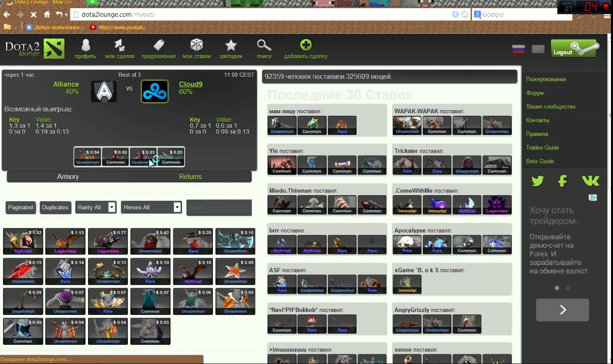Open the 'Форум' sidebar link

[535, 93]
